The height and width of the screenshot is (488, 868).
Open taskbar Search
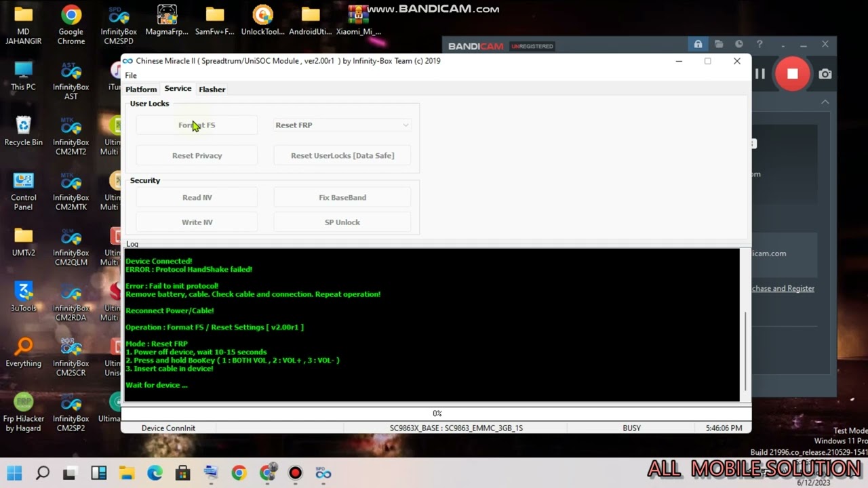[42, 472]
